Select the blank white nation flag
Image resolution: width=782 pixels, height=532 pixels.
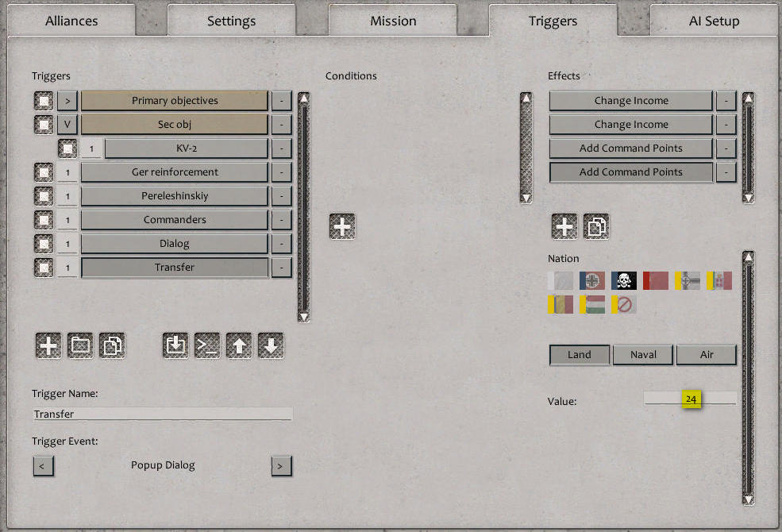click(x=560, y=281)
